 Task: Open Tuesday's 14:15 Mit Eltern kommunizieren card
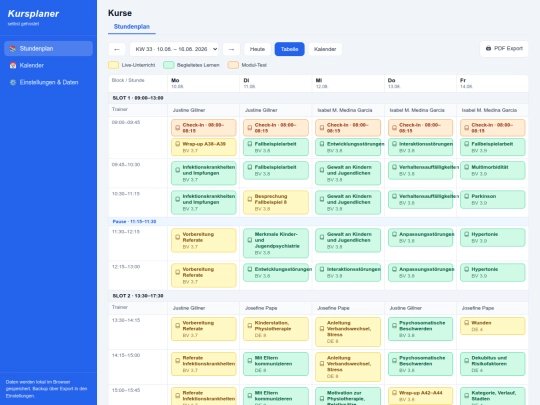point(276,364)
